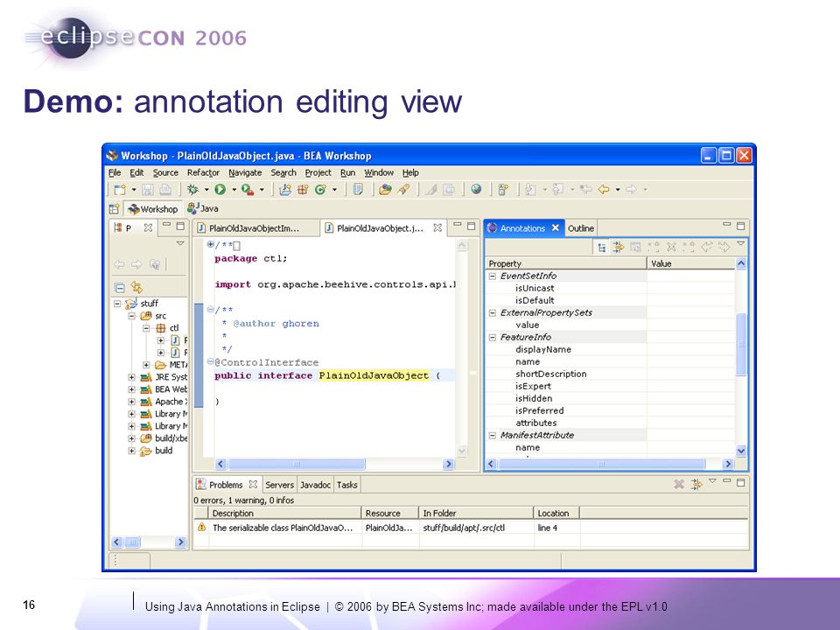Image resolution: width=840 pixels, height=630 pixels.
Task: Click the editor horizontal scrollbar thumb
Action: [297, 464]
